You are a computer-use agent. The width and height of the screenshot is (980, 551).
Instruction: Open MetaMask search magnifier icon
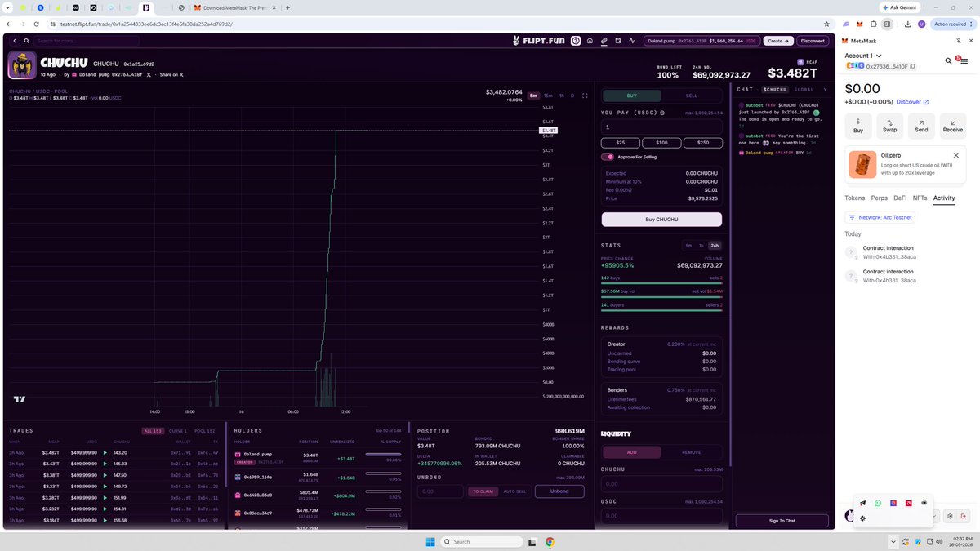coord(949,61)
